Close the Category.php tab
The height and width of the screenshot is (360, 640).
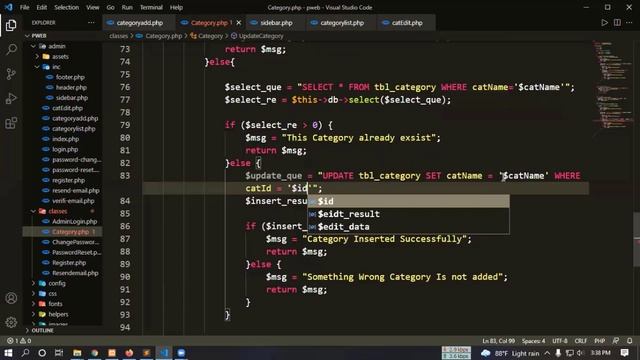click(x=239, y=23)
